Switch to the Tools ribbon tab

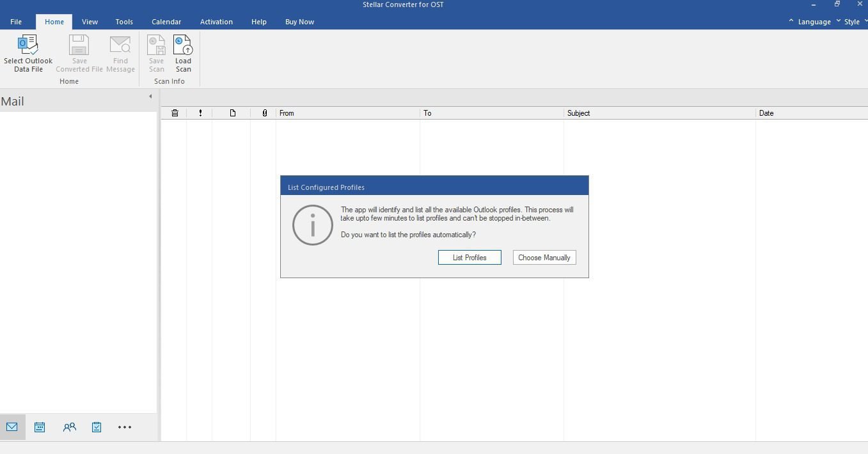click(124, 22)
